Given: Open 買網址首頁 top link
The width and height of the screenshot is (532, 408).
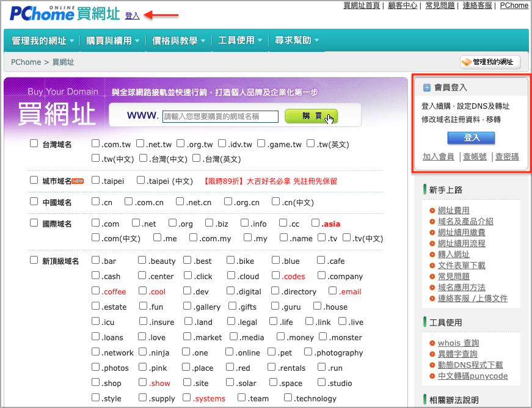Looking at the screenshot, I should click(x=362, y=5).
